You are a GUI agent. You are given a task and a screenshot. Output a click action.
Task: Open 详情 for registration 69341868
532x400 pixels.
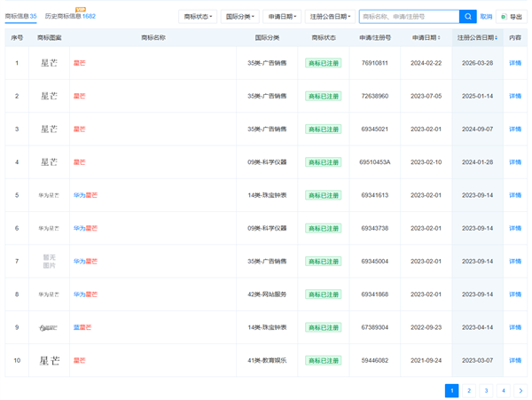tap(515, 294)
